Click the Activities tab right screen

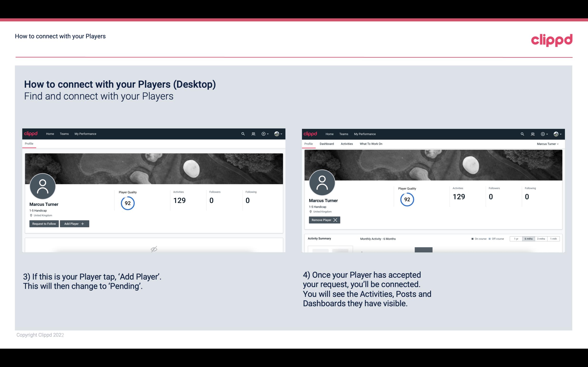[346, 144]
